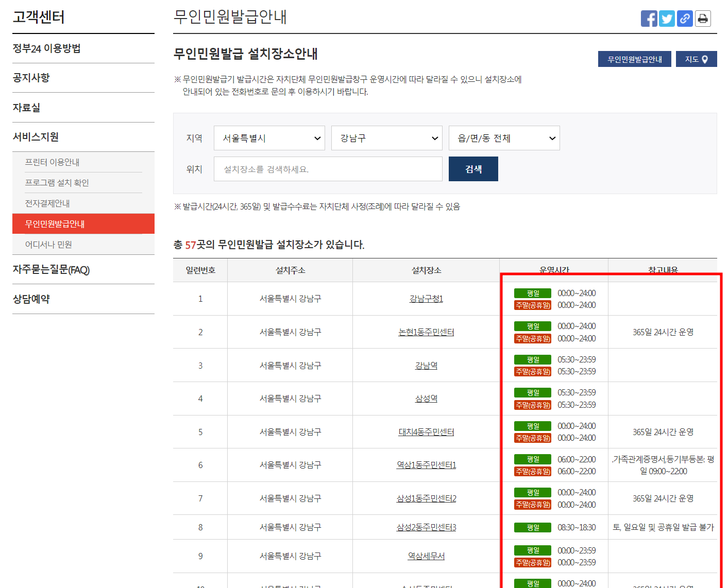Focus the 설치장소 search input field
The image size is (728, 588).
[328, 169]
